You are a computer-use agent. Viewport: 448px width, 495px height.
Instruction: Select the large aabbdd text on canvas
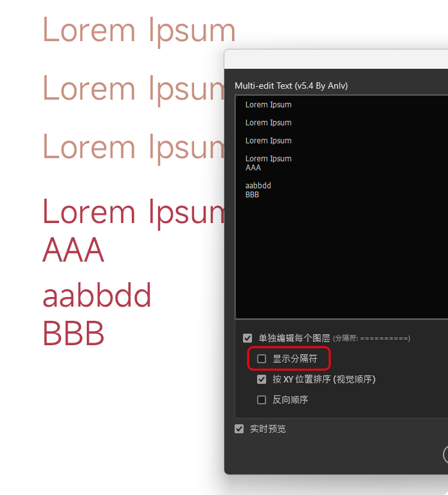pyautogui.click(x=96, y=296)
